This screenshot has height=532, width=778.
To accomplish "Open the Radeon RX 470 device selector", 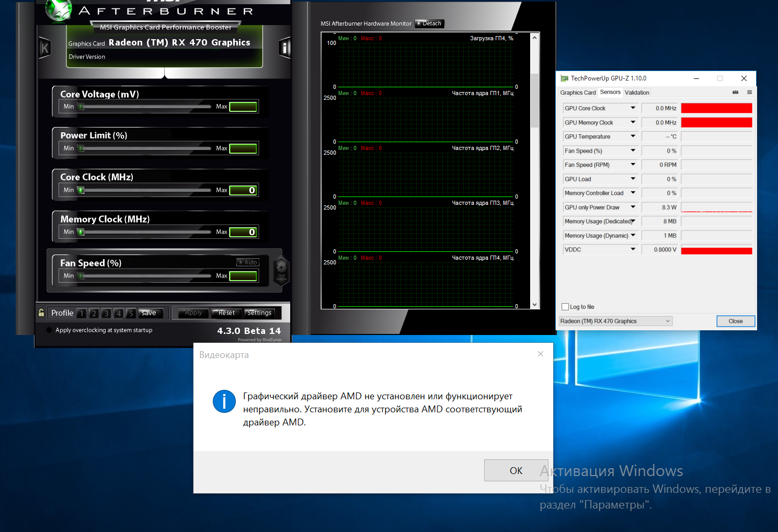I will (615, 321).
